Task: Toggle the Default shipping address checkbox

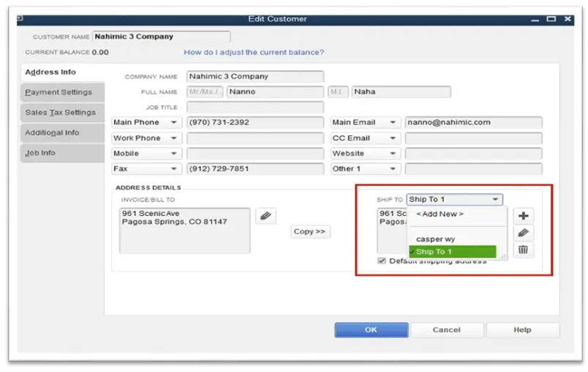Action: coord(382,261)
